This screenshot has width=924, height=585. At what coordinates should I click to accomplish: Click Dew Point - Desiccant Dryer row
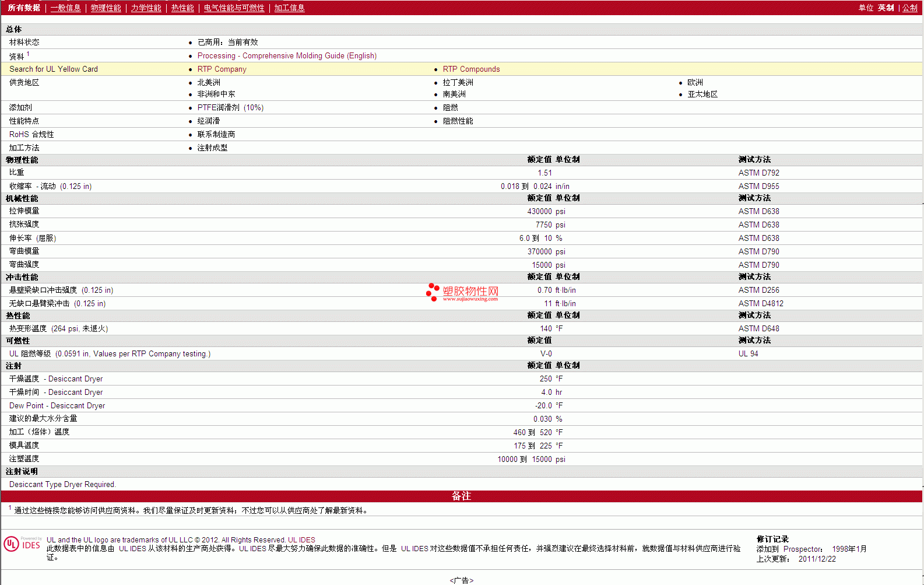pos(462,406)
